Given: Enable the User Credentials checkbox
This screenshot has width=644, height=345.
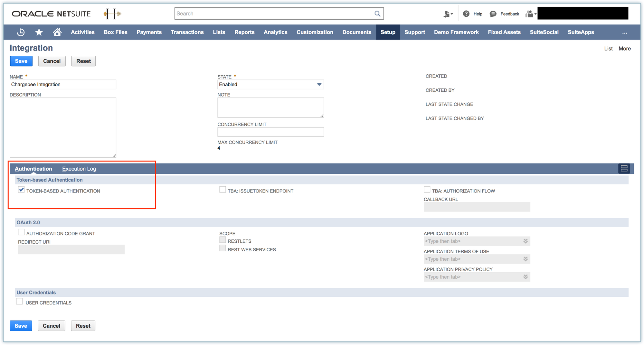Looking at the screenshot, I should click(x=20, y=302).
